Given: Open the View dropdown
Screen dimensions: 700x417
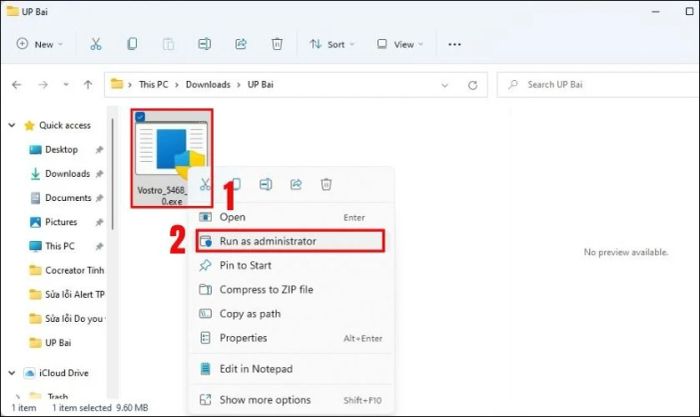Looking at the screenshot, I should point(400,44).
